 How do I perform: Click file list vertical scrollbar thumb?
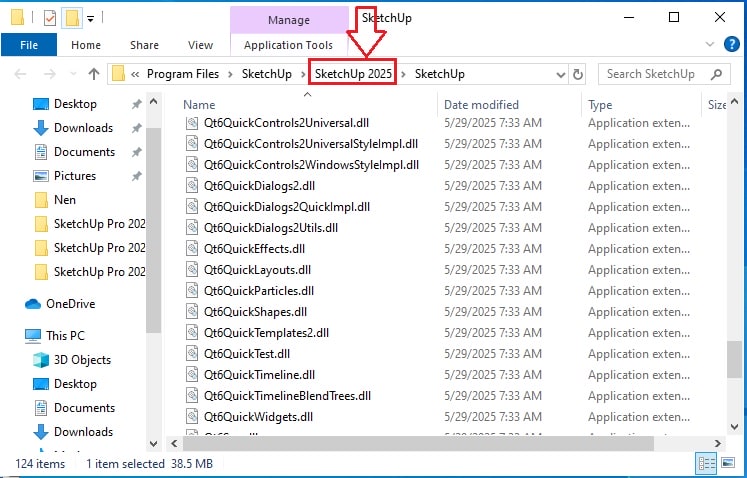[x=734, y=360]
